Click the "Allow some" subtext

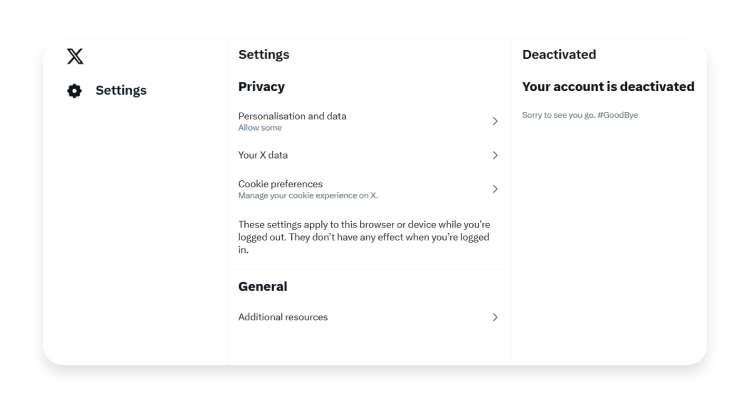[x=260, y=128]
